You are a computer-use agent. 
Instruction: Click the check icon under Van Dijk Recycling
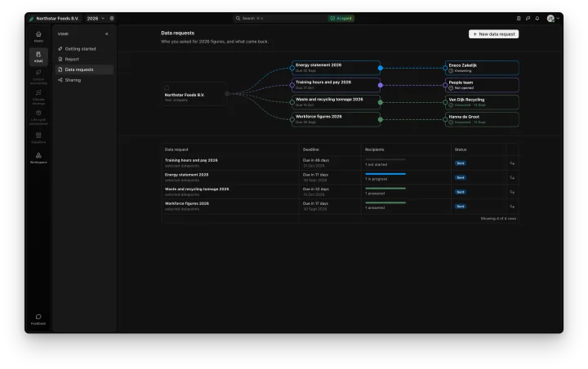[x=451, y=105]
